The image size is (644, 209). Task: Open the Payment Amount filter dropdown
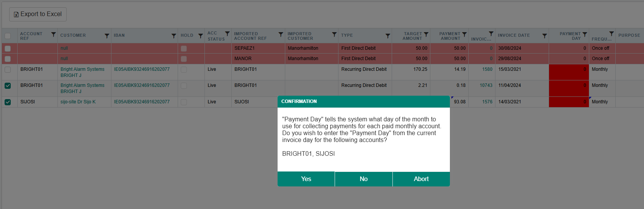(x=464, y=34)
